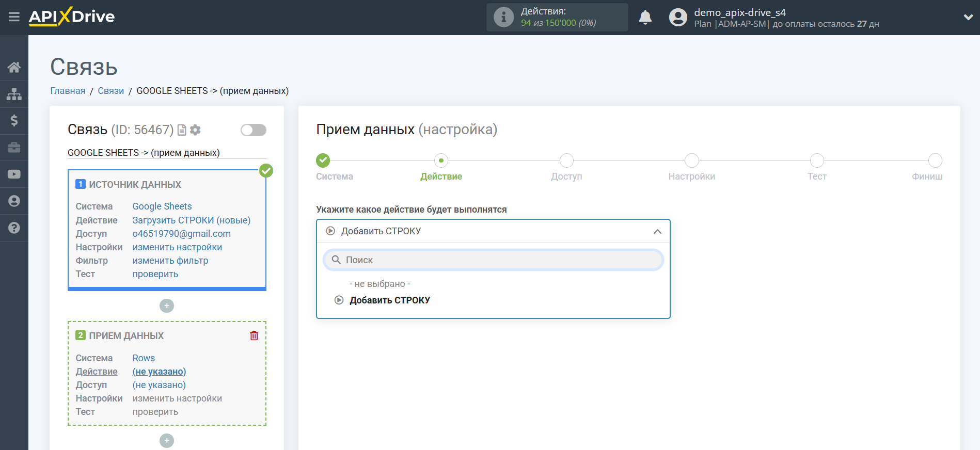Toggle the connection on/off switch
The height and width of the screenshot is (450, 980).
(x=253, y=130)
